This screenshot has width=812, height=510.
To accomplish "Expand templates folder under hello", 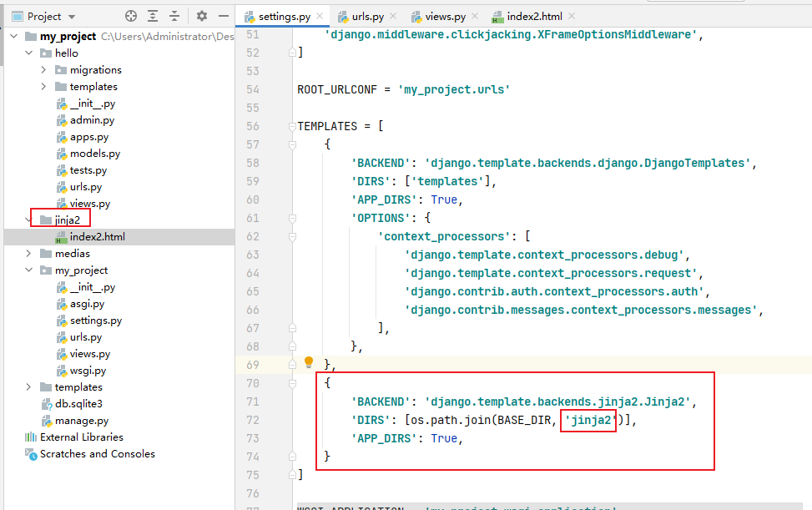I will (x=43, y=87).
